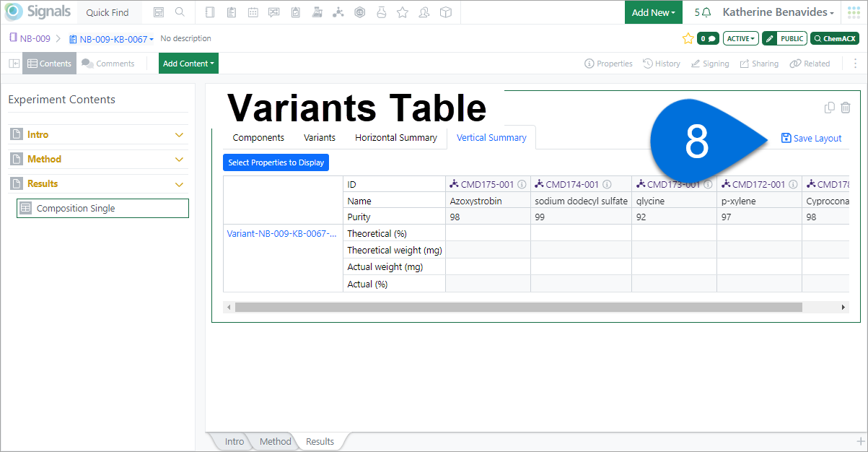Open Signing panel
Screen dimensions: 868x452
(710, 64)
